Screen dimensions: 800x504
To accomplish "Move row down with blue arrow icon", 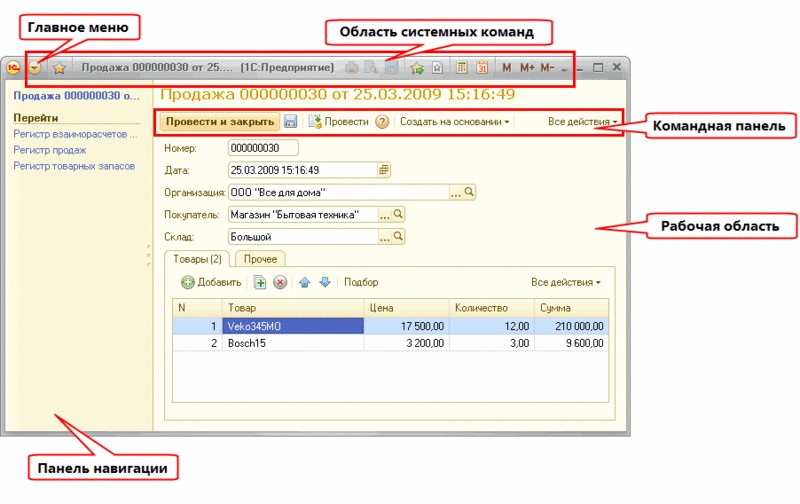I will [325, 282].
